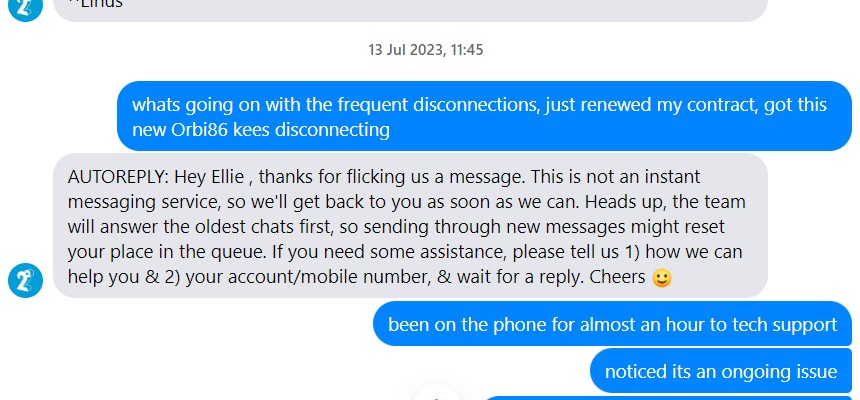Jump to latest with the scroll-down circle button
Screen dimensions: 860x400
pyautogui.click(x=437, y=393)
